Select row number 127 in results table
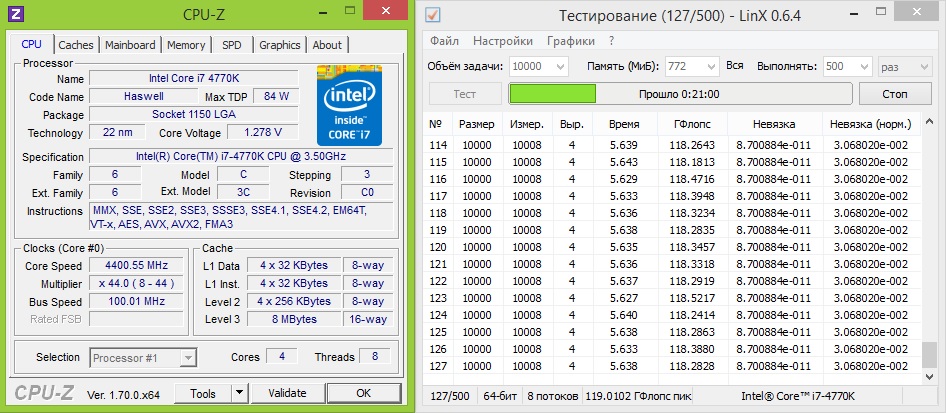 click(x=438, y=367)
